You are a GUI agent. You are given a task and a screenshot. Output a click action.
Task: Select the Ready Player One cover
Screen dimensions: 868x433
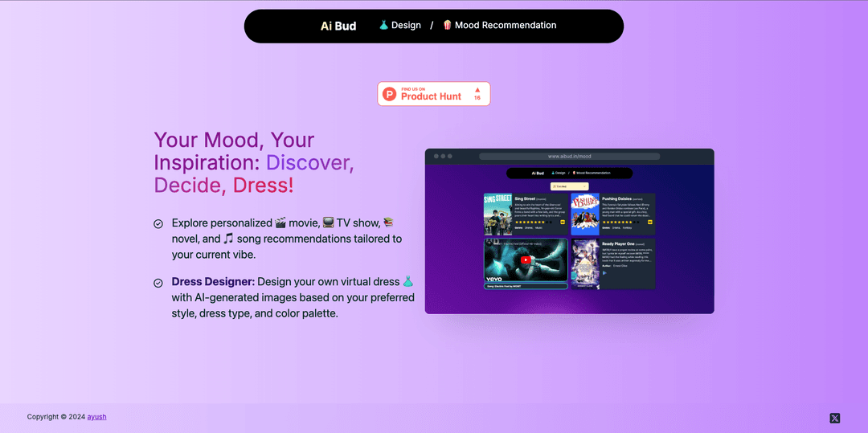(584, 263)
